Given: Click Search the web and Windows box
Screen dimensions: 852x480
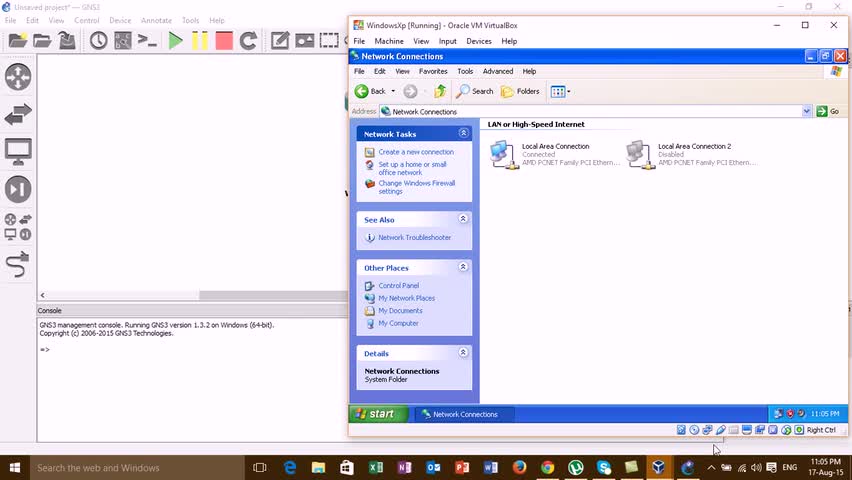Looking at the screenshot, I should pos(137,467).
